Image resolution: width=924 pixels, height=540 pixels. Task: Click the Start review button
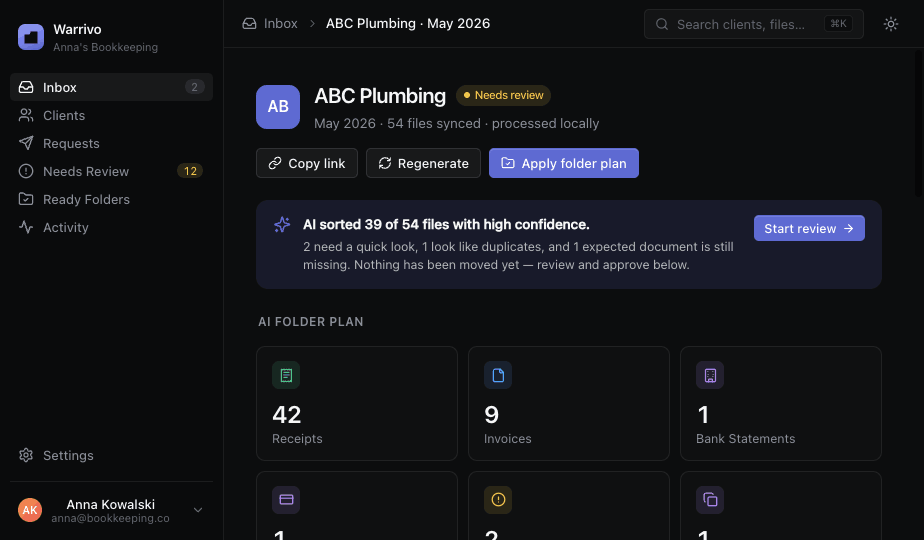pos(809,228)
